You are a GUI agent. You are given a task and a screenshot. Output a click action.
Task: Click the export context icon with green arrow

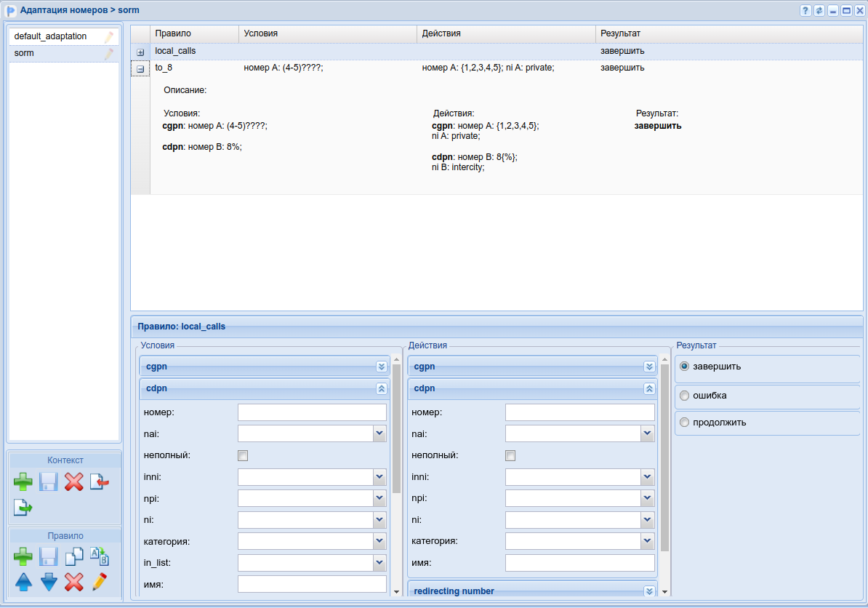pos(23,507)
